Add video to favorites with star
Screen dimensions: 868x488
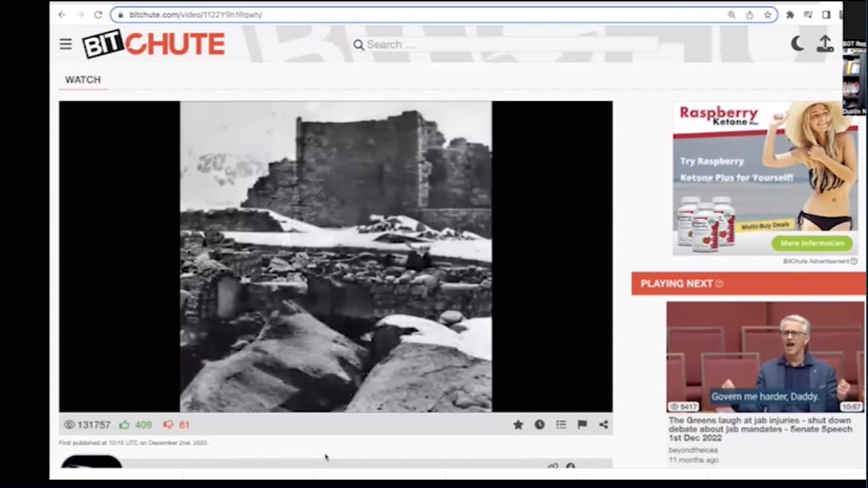tap(518, 424)
